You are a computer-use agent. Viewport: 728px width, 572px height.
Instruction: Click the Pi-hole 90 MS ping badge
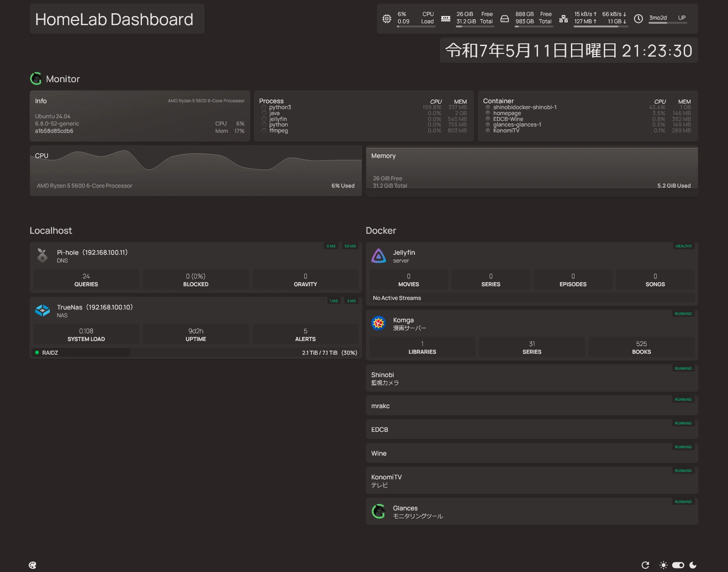[x=350, y=246]
